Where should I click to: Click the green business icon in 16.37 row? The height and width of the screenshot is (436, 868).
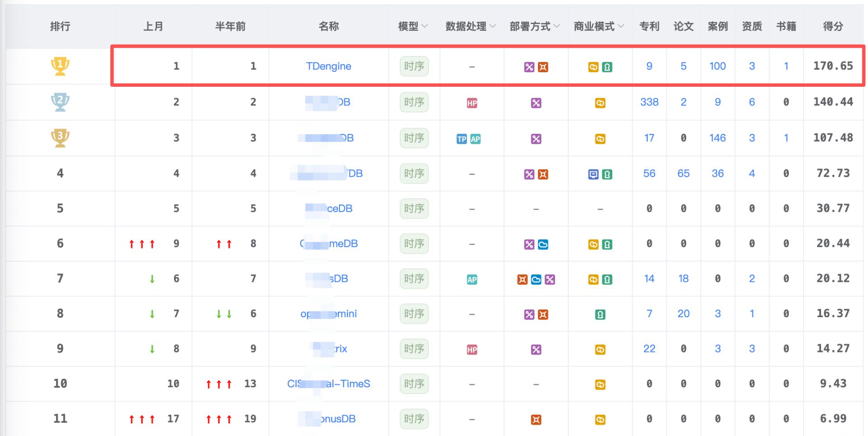[x=600, y=314]
